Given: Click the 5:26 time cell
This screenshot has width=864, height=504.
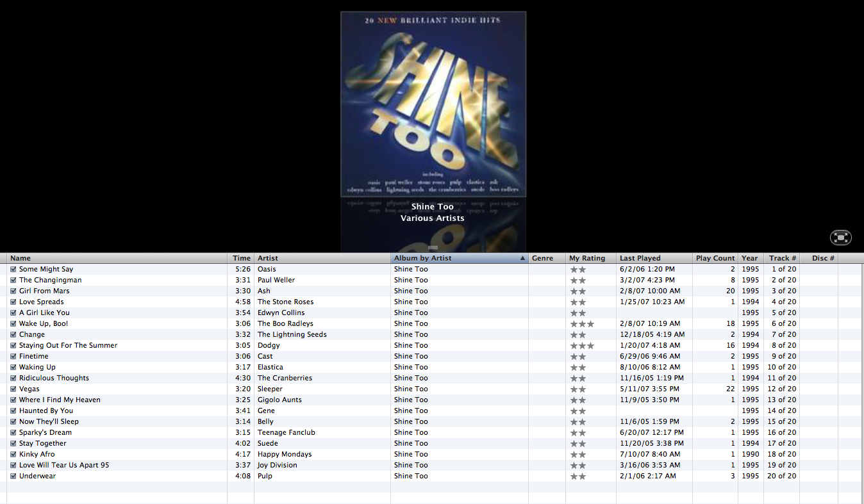Looking at the screenshot, I should coord(243,269).
